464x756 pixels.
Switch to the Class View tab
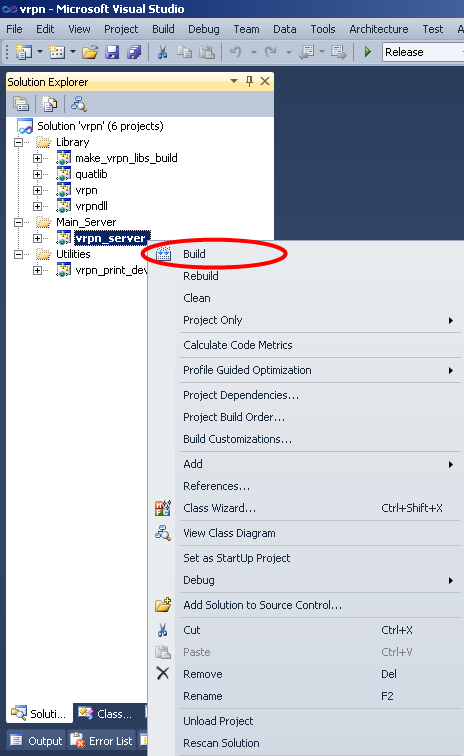pyautogui.click(x=106, y=714)
